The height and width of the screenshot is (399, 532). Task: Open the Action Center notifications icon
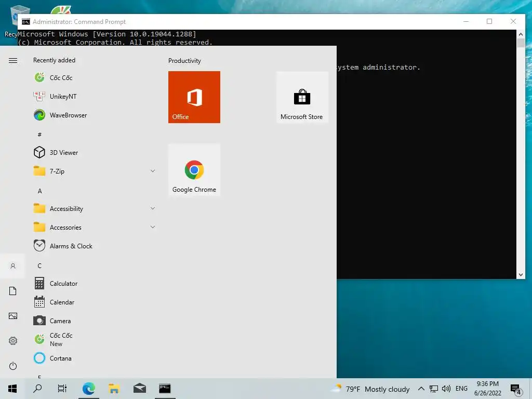click(x=516, y=389)
